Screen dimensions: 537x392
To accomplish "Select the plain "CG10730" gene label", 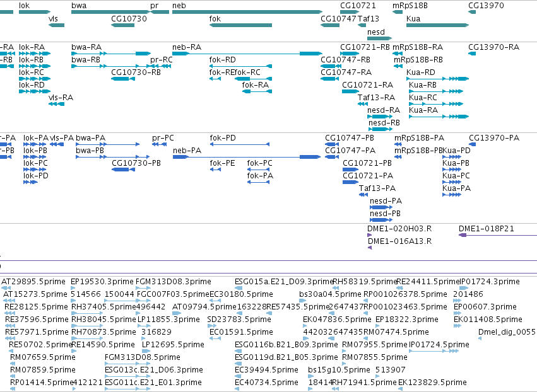I will pyautogui.click(x=129, y=18).
